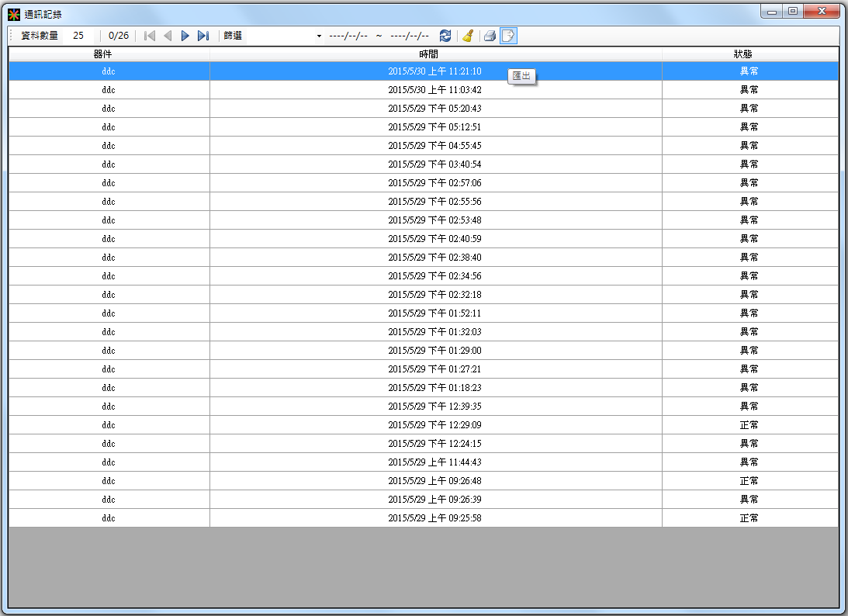The image size is (848, 616).
Task: Click the toolbar drag grip handle
Action: tap(11, 36)
